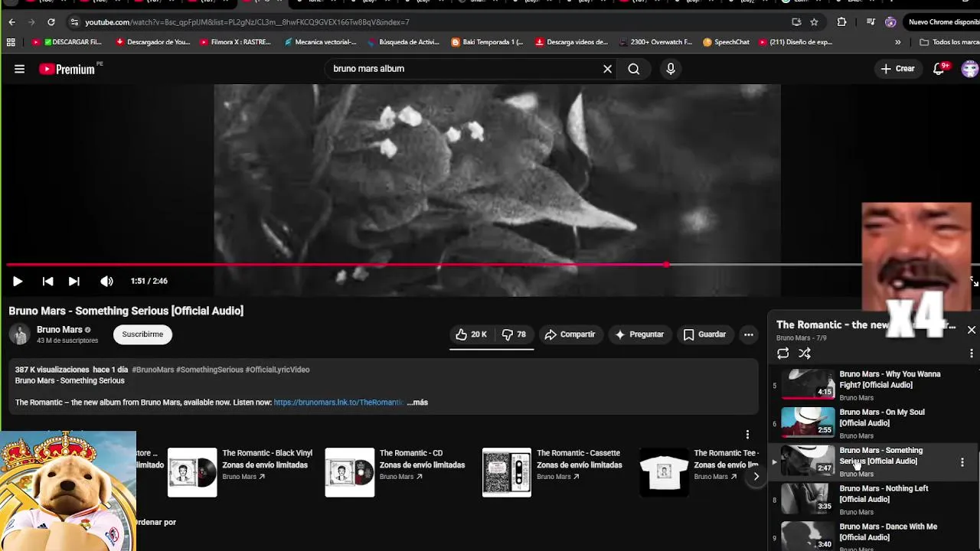Toggle playlist shuffle
This screenshot has width=980, height=551.
(805, 354)
